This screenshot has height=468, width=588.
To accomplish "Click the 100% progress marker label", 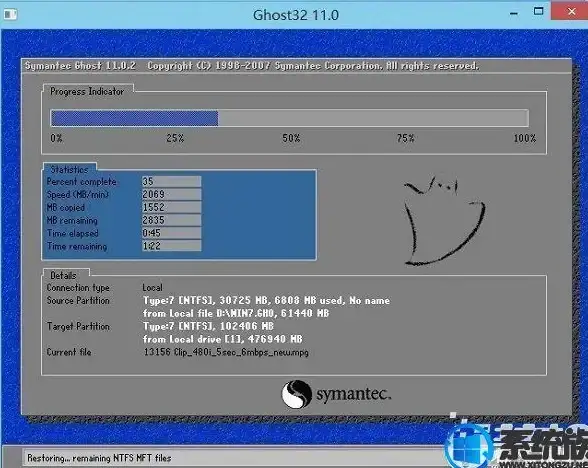I will [525, 138].
